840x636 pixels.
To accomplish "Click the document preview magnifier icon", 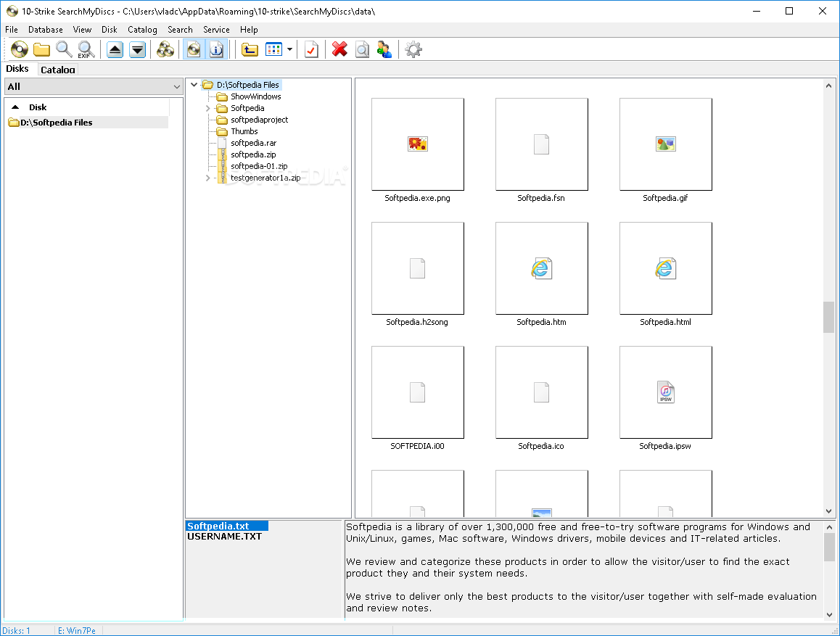I will point(362,50).
